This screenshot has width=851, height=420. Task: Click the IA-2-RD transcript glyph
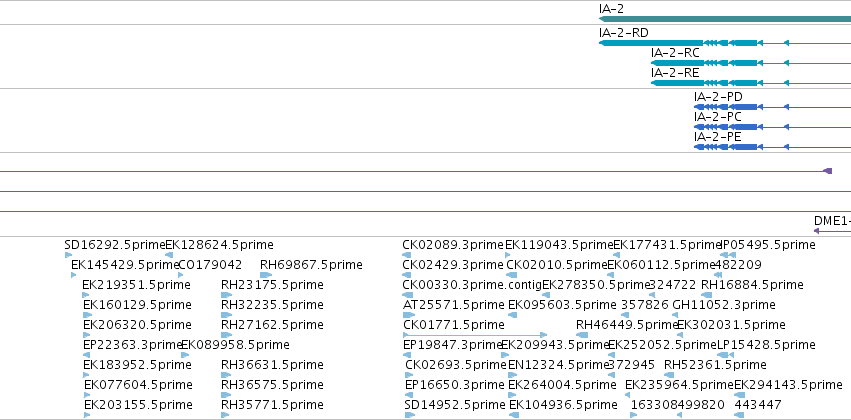pos(725,43)
